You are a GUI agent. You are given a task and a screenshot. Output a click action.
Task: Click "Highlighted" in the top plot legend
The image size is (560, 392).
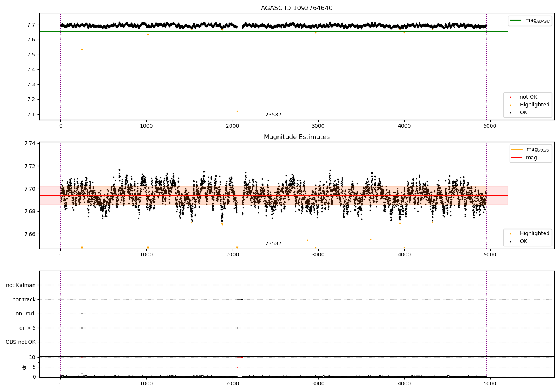point(535,105)
